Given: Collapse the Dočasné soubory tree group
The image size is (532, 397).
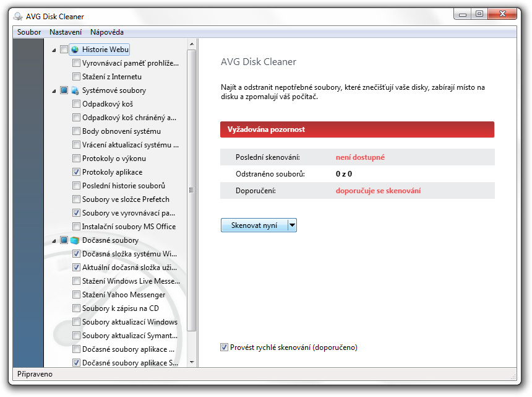Looking at the screenshot, I should [x=54, y=241].
